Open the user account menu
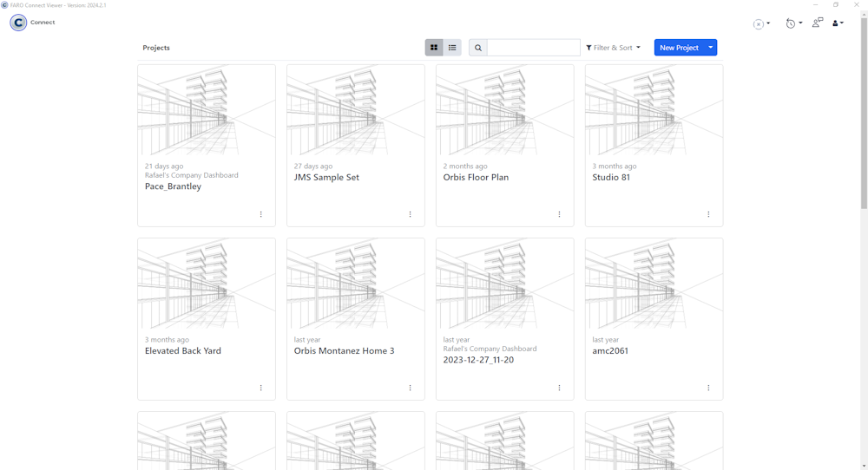Image resolution: width=868 pixels, height=470 pixels. point(838,23)
